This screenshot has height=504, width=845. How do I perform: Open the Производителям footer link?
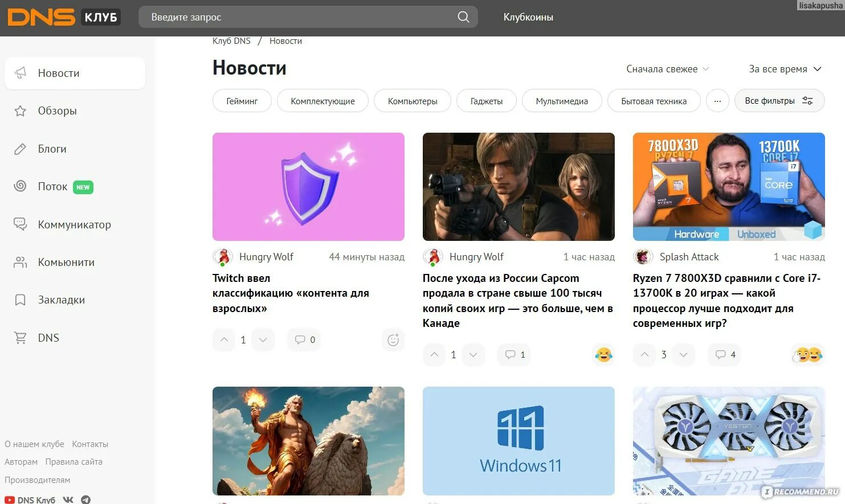pos(38,480)
